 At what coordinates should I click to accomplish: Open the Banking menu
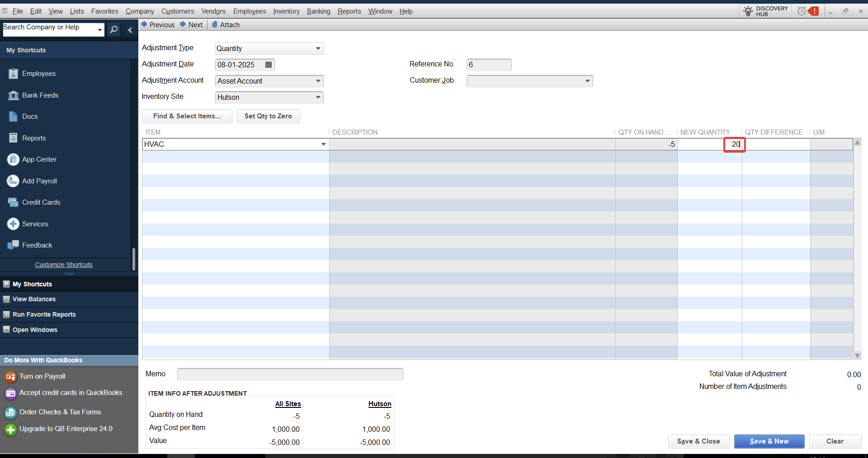click(318, 11)
